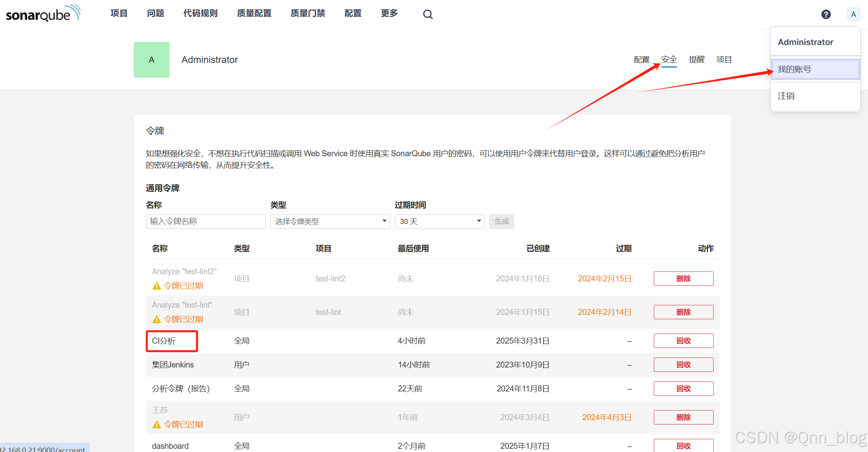Revoke the 集团Jenkins token
868x452 pixels.
point(683,365)
